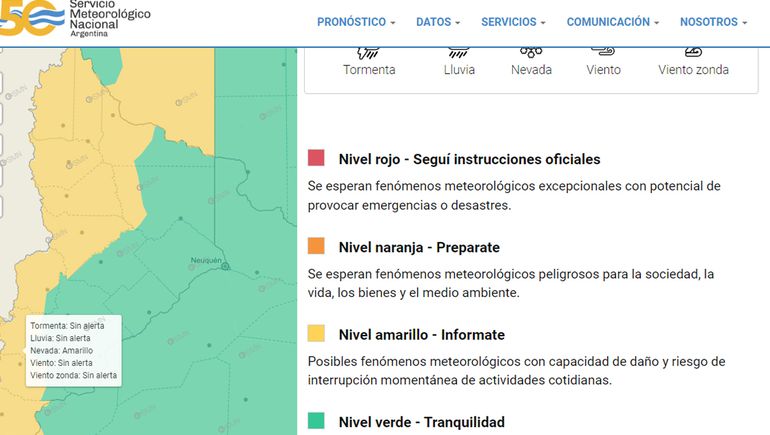Expand the SERVICIOS menu
This screenshot has width=770, height=435.
(x=513, y=22)
